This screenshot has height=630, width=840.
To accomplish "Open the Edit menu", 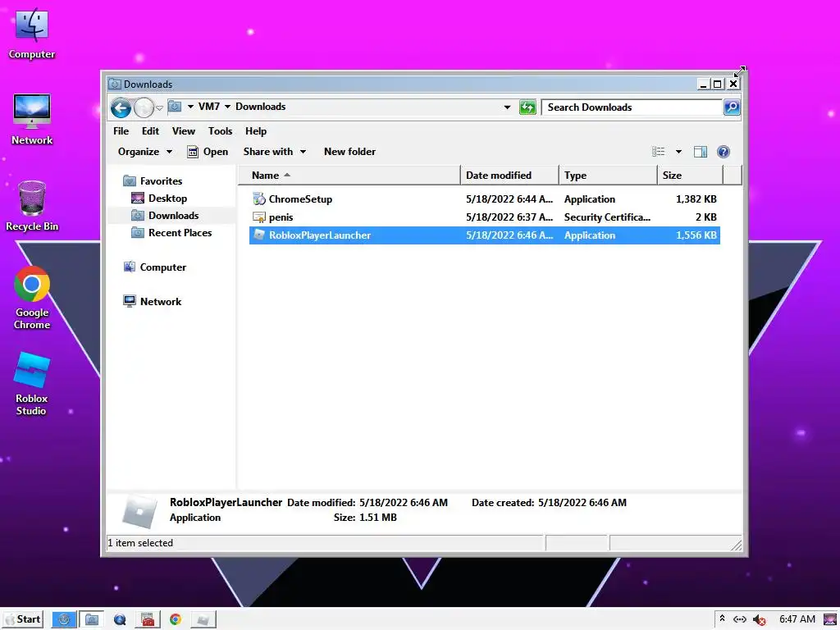I will tap(150, 131).
